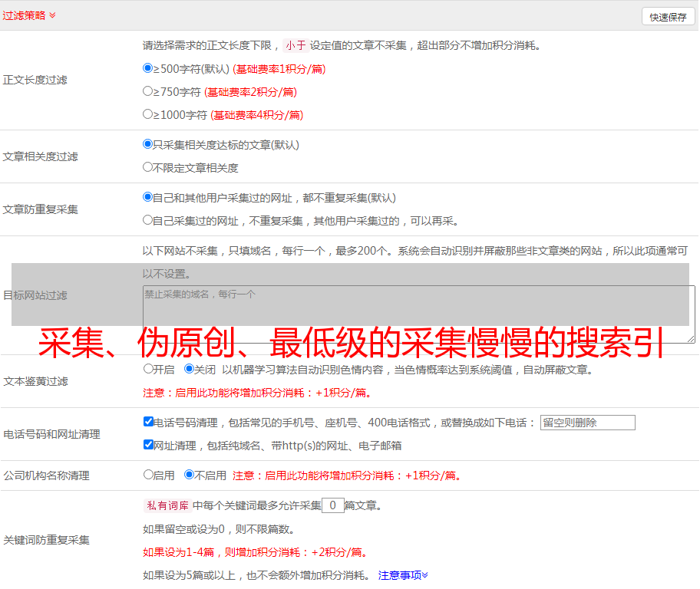Enable 公司机构名称清理 with 启用
The height and width of the screenshot is (589, 700).
coord(148,475)
